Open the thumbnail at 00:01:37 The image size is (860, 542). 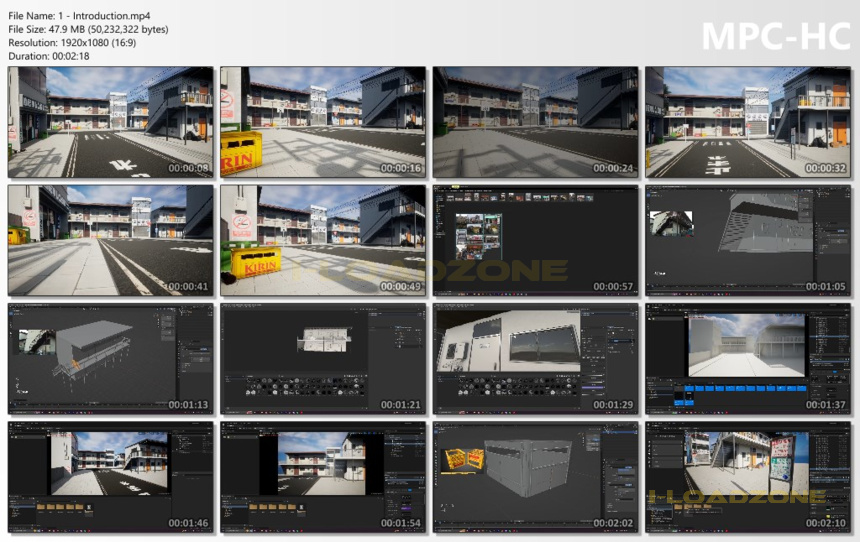pyautogui.click(x=748, y=359)
